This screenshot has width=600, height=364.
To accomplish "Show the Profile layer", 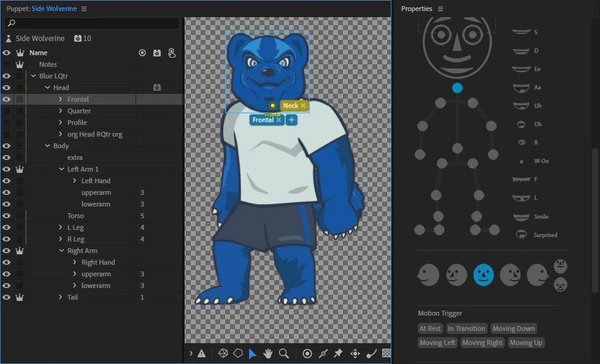I will [x=7, y=123].
